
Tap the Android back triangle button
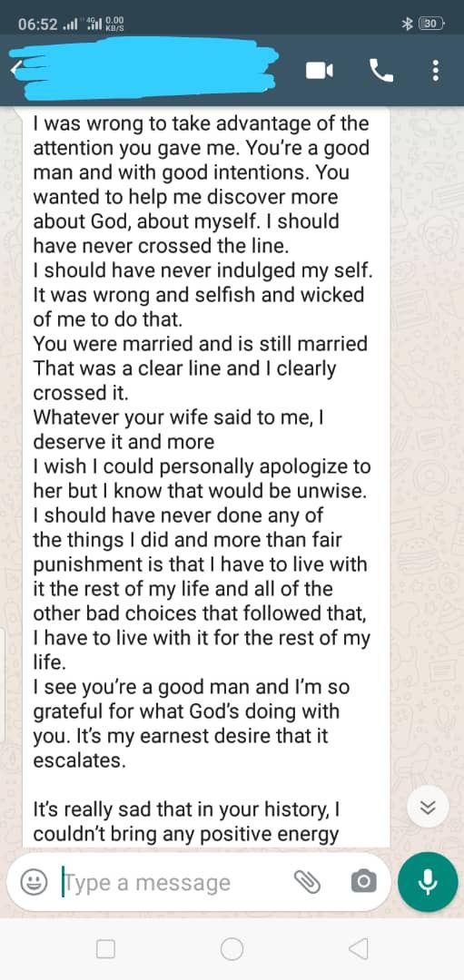[x=358, y=949]
